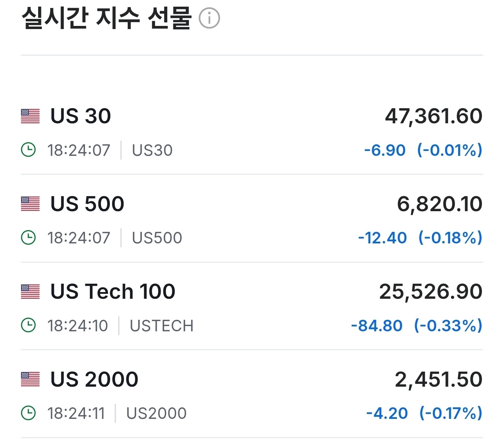This screenshot has height=442, width=504.
Task: Click the info icon beside 실시간 지수 선물
Action: coord(209,18)
